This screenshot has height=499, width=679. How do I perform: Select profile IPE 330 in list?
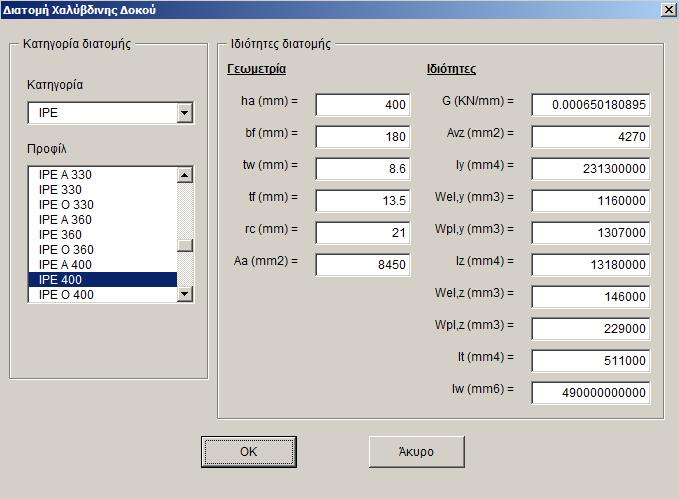(x=103, y=190)
